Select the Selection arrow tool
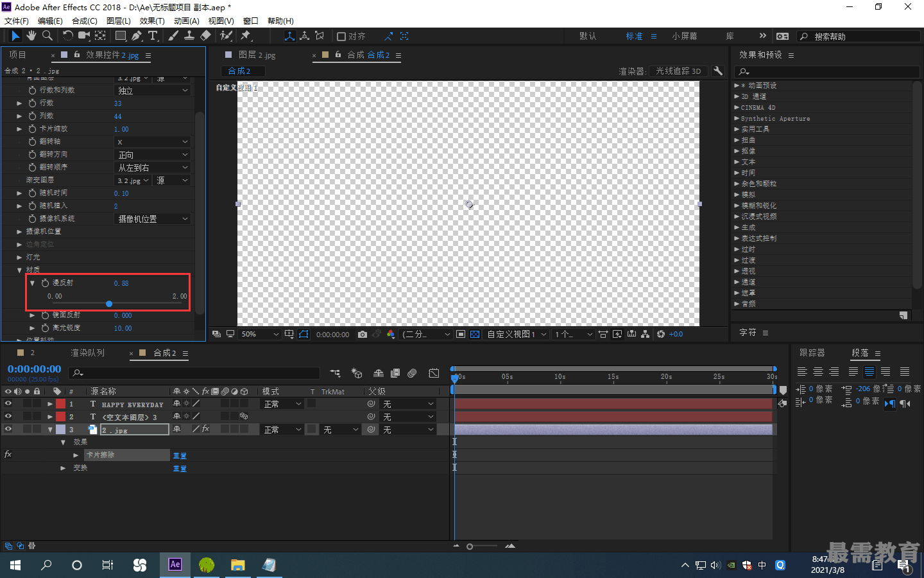The width and height of the screenshot is (924, 578). [x=15, y=36]
